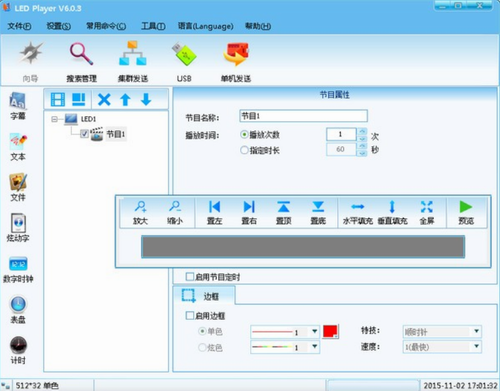
Task: Collapse the LED1 tree node
Action: pyautogui.click(x=54, y=119)
